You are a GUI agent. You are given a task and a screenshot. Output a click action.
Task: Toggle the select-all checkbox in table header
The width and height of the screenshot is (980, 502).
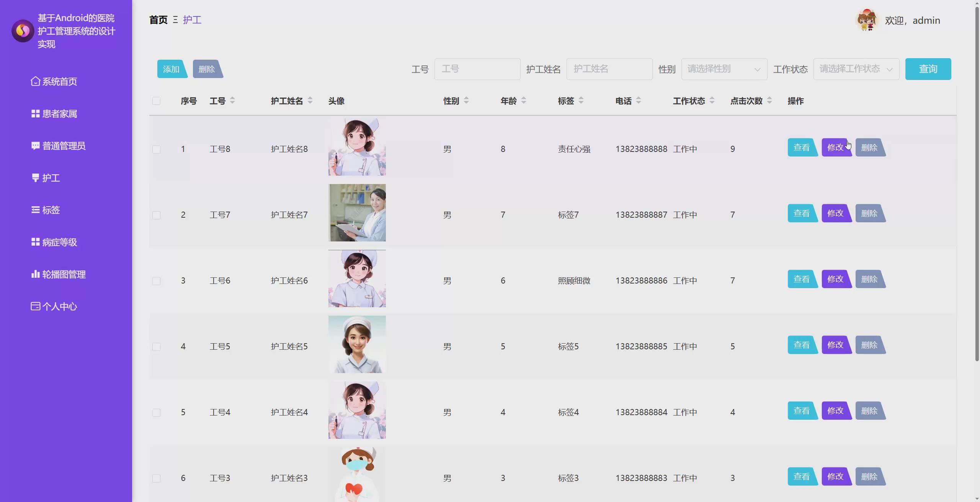pos(156,101)
